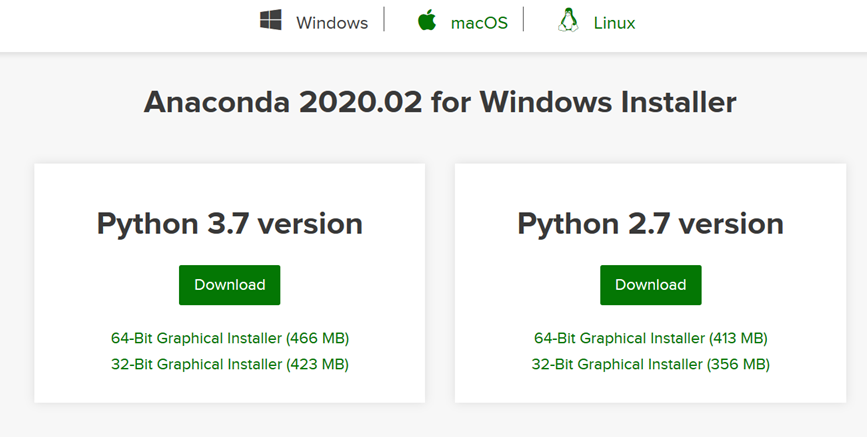Screen dimensions: 867x437
Task: Click the Anaconda 2020.02 for Windows Installer heading
Action: tap(440, 102)
